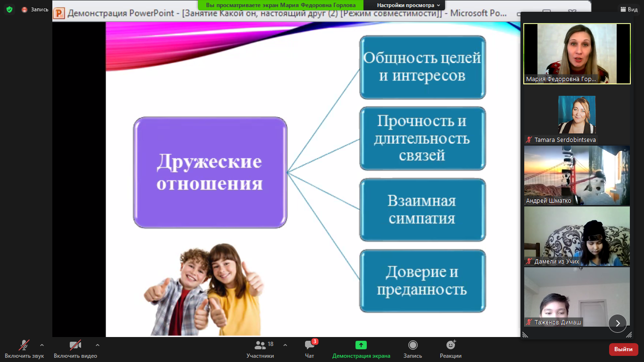Select Андрей Шматко video thumbnail

point(577,175)
